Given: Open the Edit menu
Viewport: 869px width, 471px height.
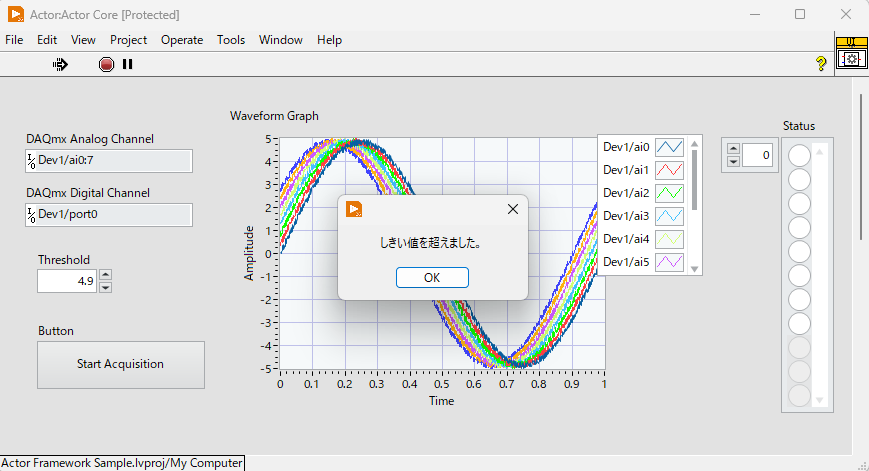Looking at the screenshot, I should pos(47,40).
